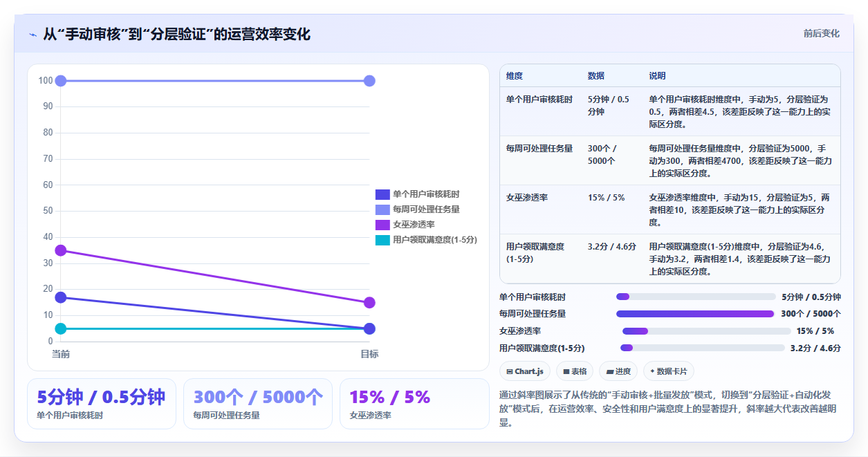This screenshot has height=457, width=868.
Task: Click the 单个用户审核耗时 legend label
Action: (426, 194)
